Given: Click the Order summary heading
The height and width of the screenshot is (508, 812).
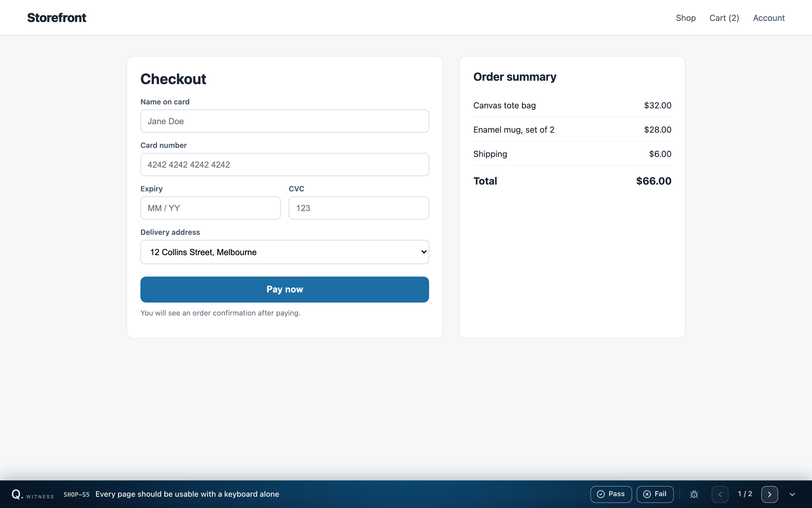Looking at the screenshot, I should coord(515,77).
